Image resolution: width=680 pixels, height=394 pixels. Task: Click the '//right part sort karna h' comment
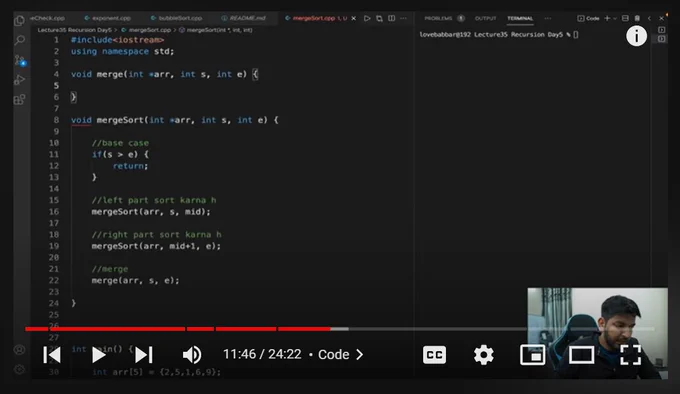click(157, 235)
